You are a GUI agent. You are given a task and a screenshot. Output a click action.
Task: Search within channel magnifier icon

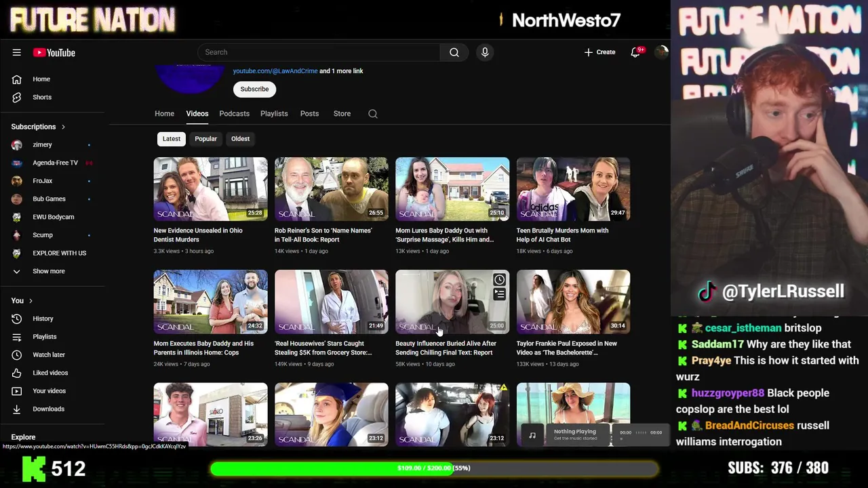coord(373,114)
